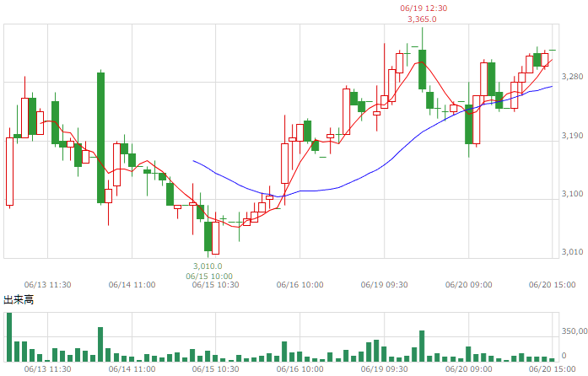Click the 06/13 11:30 label under price chart
588x376 pixels.
[47, 285]
